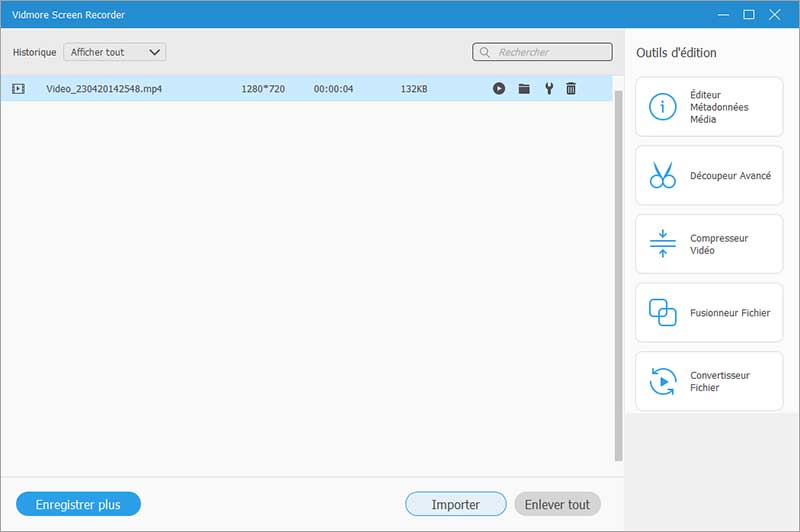Screen dimensions: 800x532
Task: Open the Fusionneur Fichier tool
Action: tap(709, 313)
